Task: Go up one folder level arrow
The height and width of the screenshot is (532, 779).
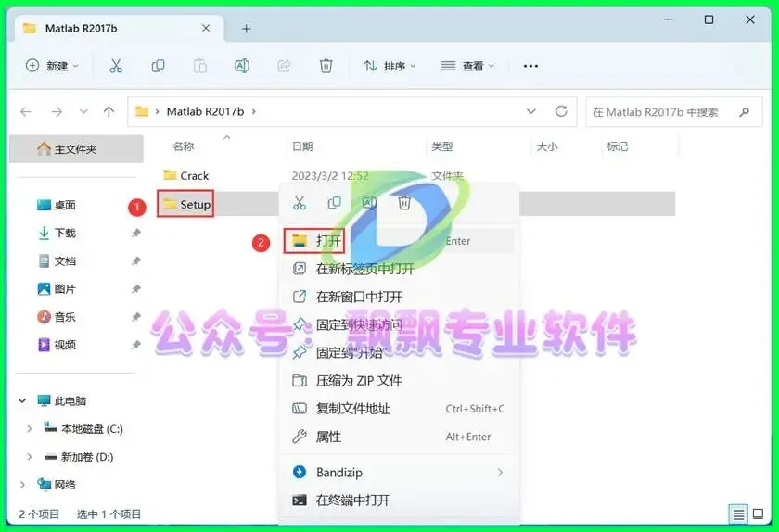Action: coord(109,112)
